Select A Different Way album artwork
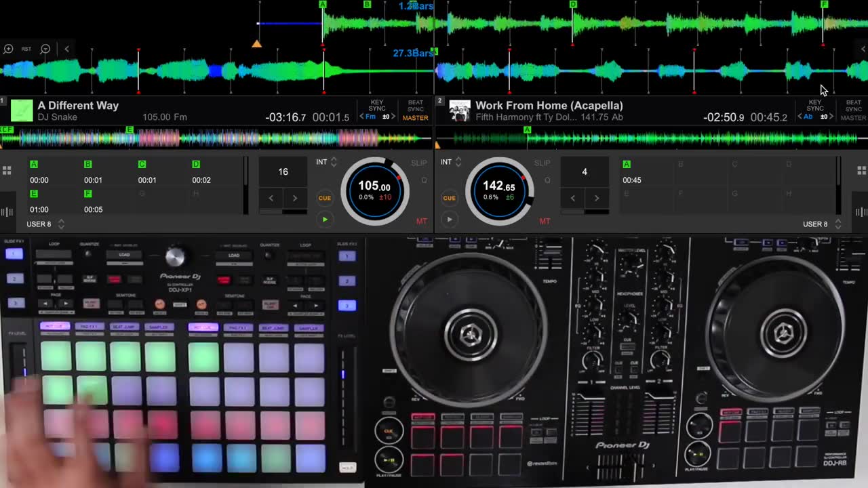 point(22,110)
